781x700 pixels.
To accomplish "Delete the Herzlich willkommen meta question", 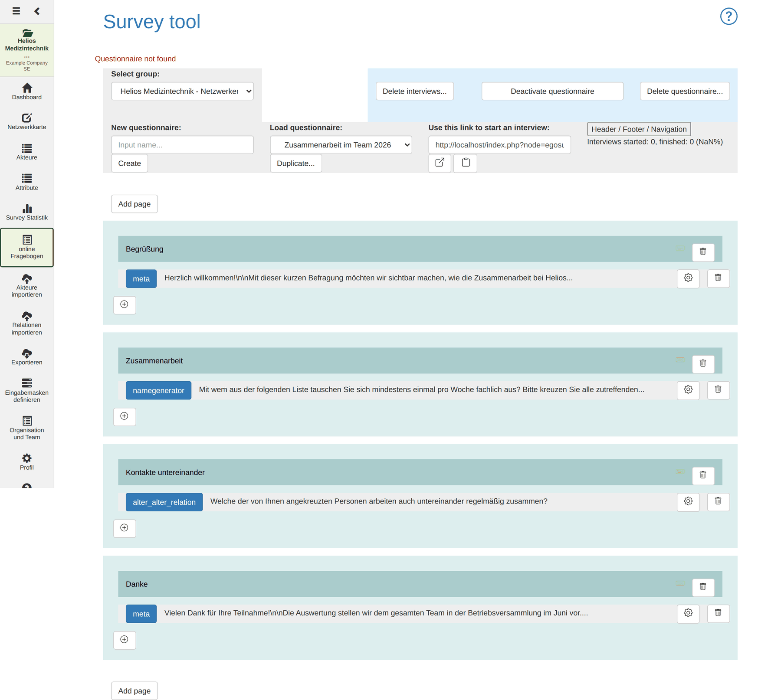I will click(x=718, y=278).
